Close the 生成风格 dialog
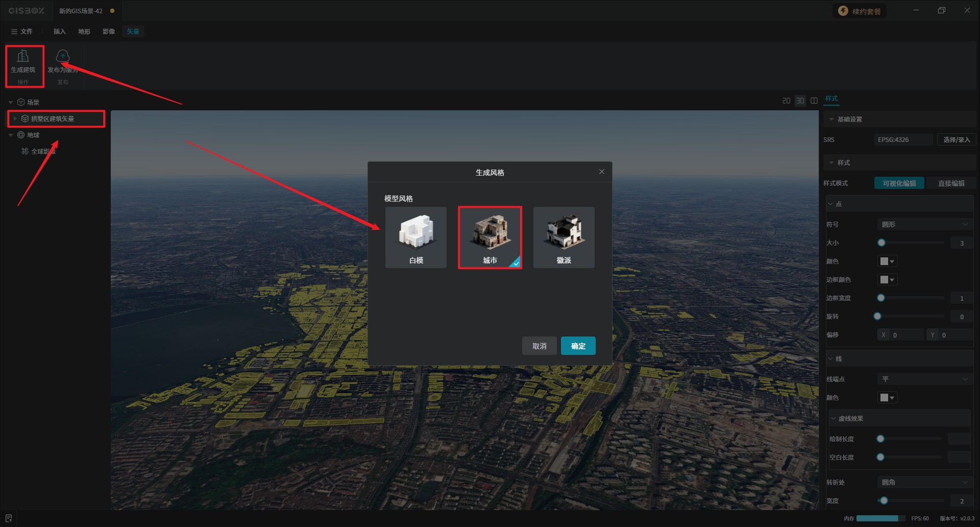 click(602, 172)
